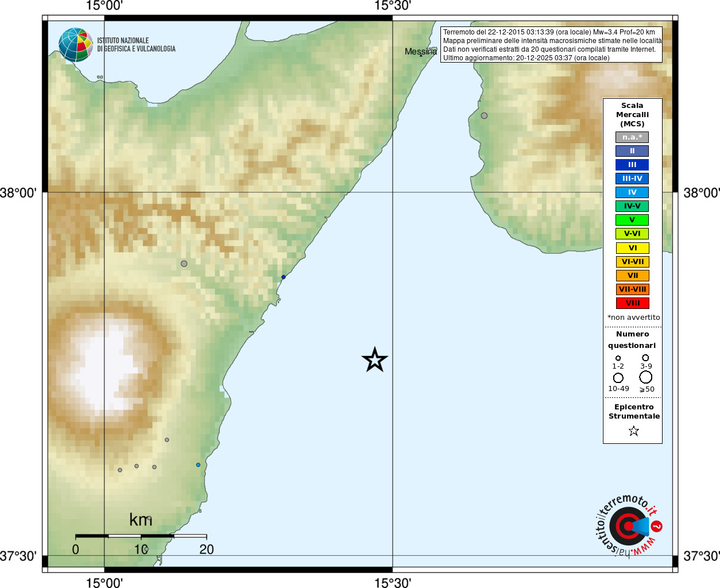This screenshot has width=720, height=588.
Task: Click the 3-9 questionnaires legend circle
Action: (645, 358)
